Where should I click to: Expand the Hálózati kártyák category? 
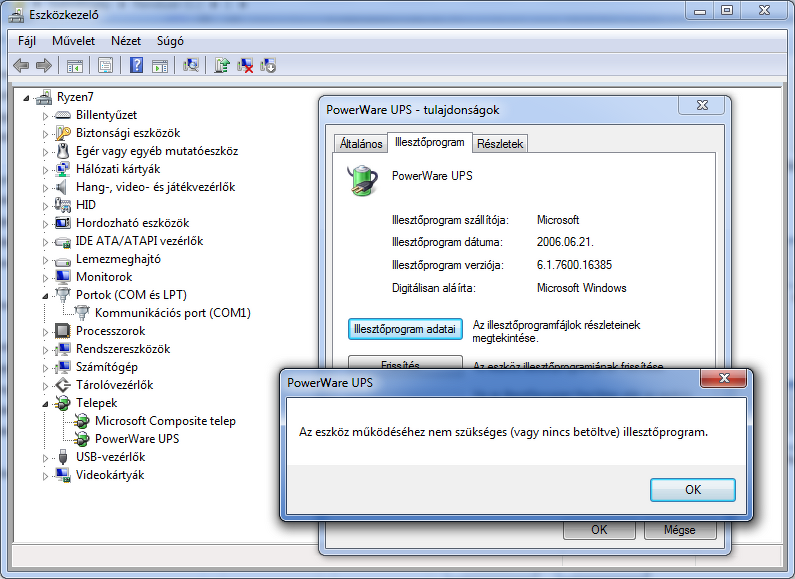click(x=45, y=170)
